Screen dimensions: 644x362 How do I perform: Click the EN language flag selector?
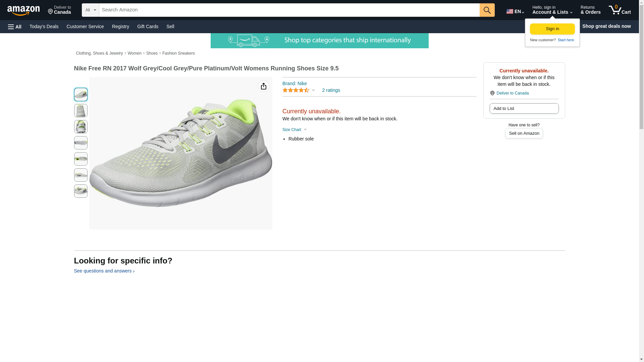pos(515,11)
